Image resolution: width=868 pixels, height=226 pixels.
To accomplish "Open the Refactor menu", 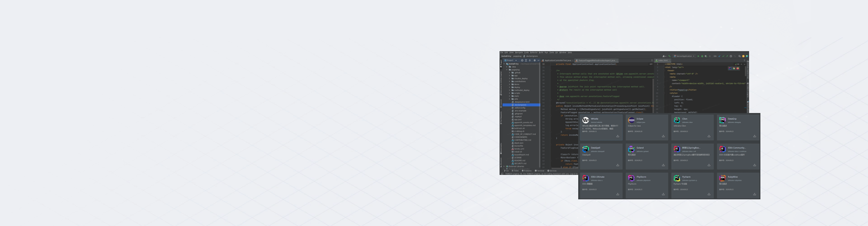I will [534, 52].
